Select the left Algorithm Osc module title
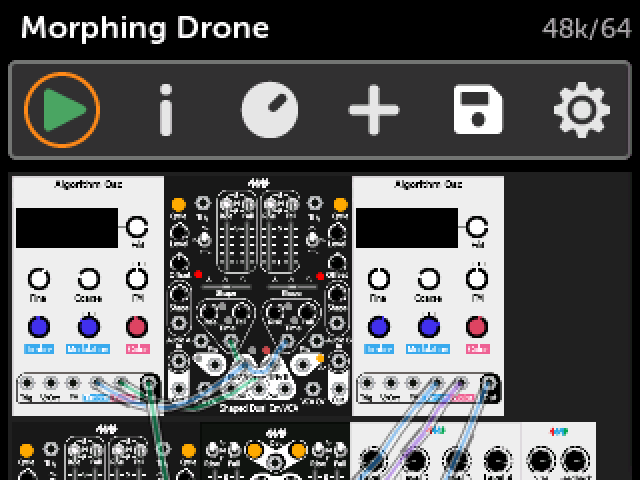The height and width of the screenshot is (480, 640). [x=88, y=184]
